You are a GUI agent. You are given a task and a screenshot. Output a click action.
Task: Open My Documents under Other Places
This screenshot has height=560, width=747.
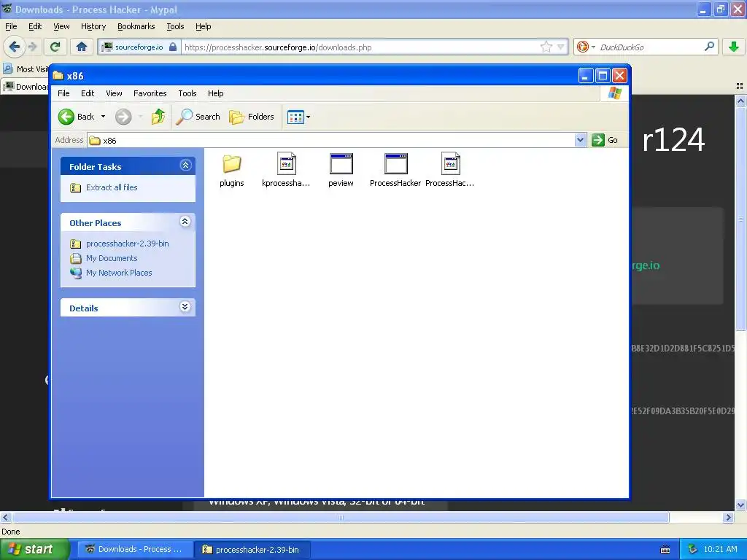[112, 258]
